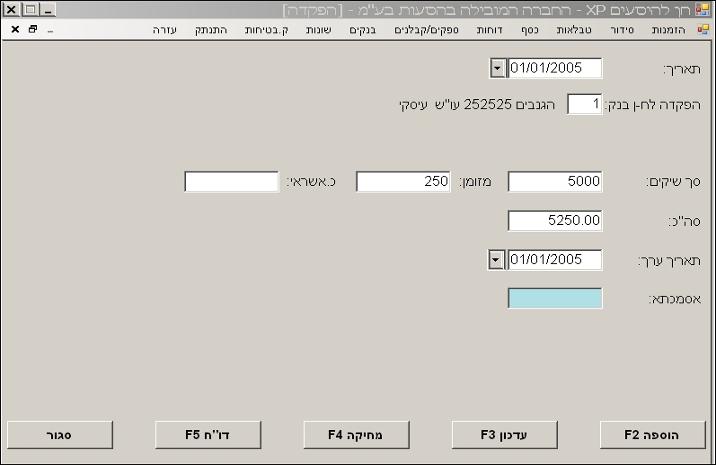
Task: Expand the תאריך ערך date dropdown
Action: 495,260
